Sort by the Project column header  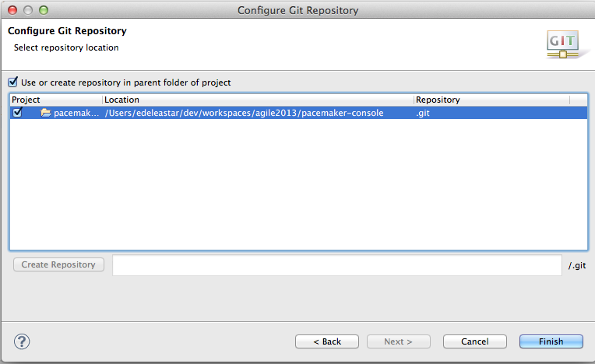[56, 100]
